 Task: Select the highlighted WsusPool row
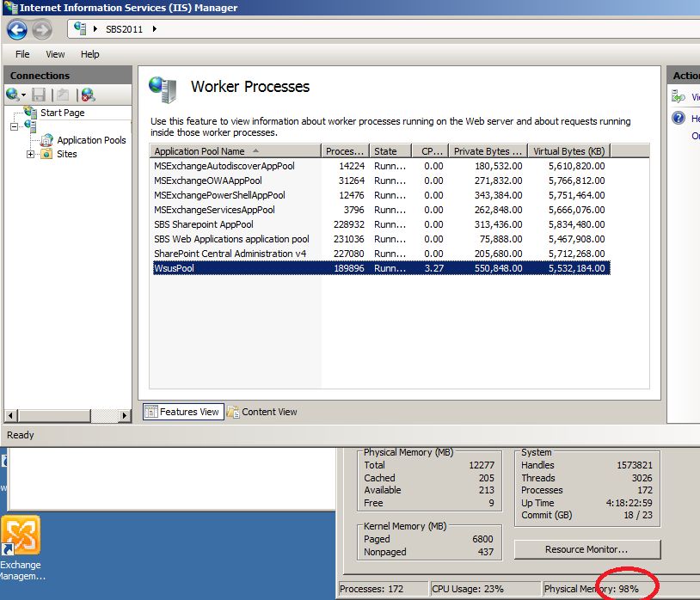[382, 268]
